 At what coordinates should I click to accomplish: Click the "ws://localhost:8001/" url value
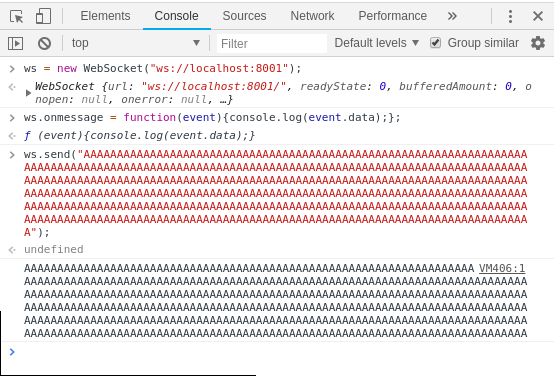213,87
